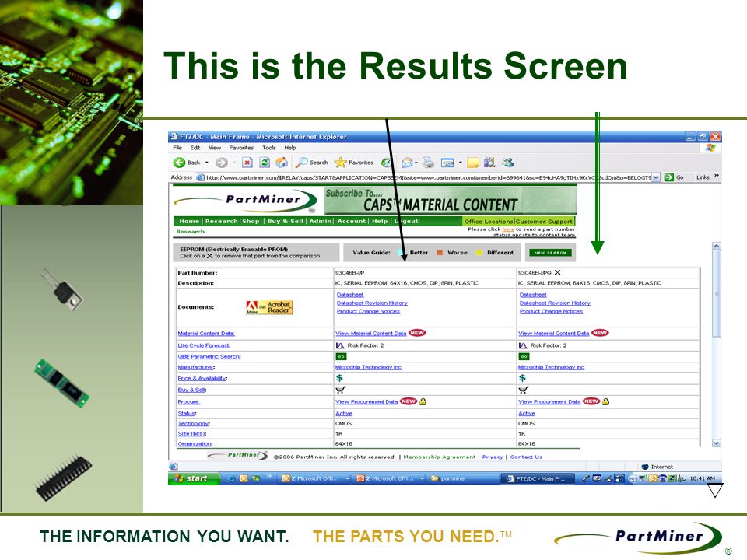Click the green Go arrow button

click(x=669, y=177)
